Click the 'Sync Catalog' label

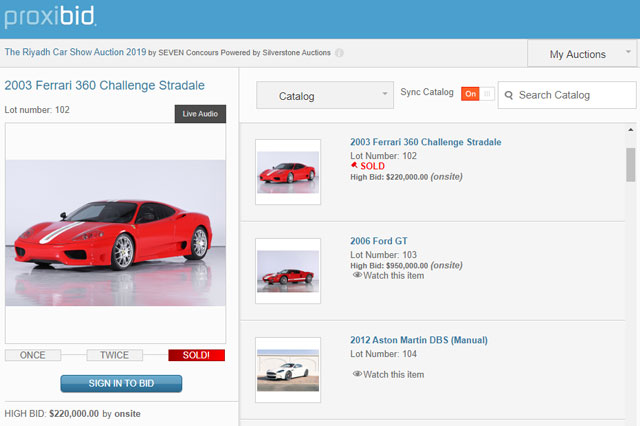click(x=427, y=92)
